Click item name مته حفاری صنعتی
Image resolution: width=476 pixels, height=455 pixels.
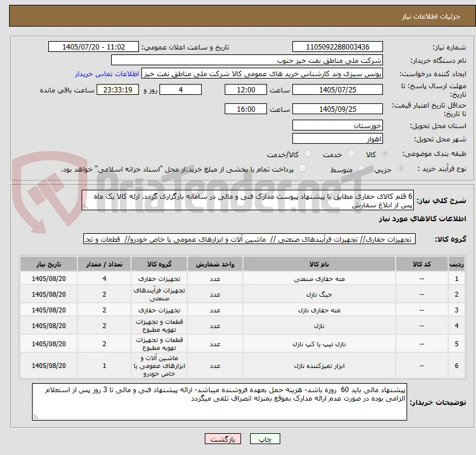click(x=319, y=279)
